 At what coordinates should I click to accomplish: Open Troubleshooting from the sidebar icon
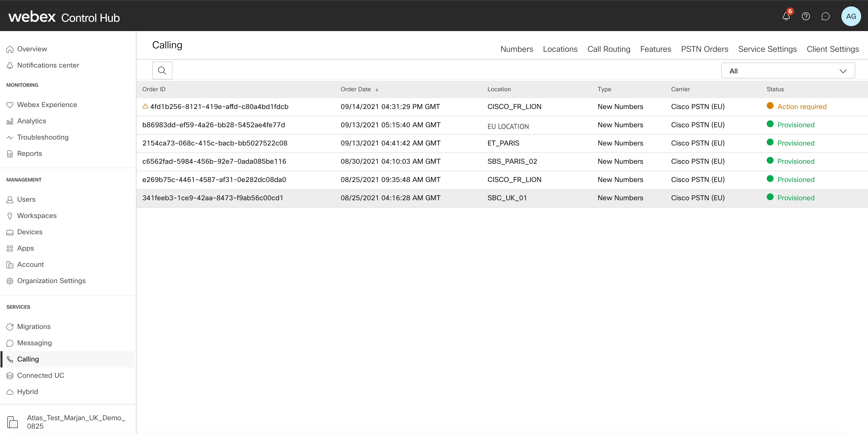point(10,137)
